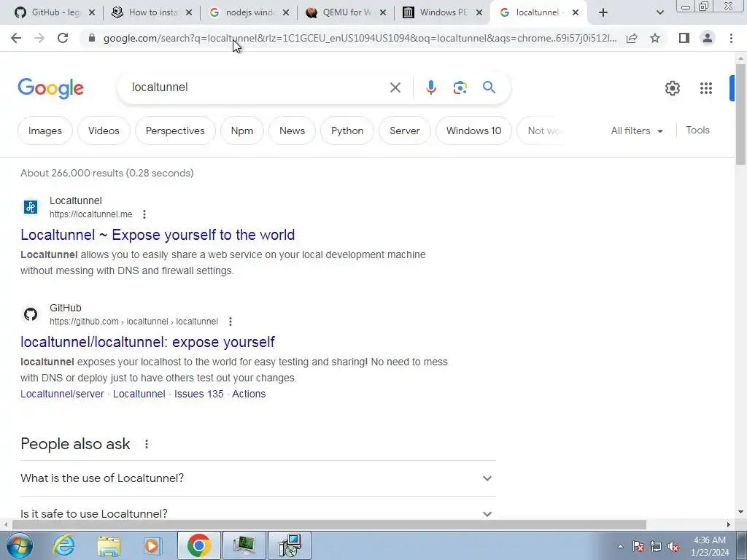
Task: Expand 'Is it safe to use Localtunnel?'
Action: pos(258,513)
